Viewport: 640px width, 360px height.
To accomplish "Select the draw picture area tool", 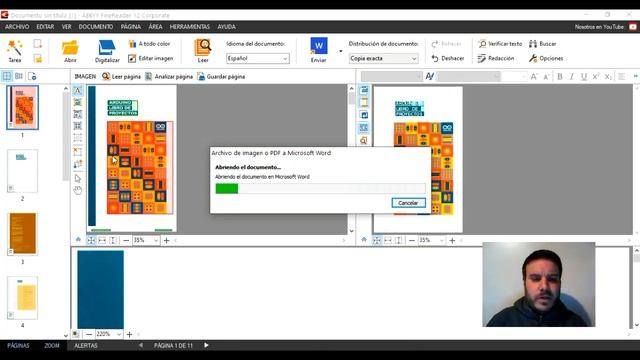I will 78,102.
